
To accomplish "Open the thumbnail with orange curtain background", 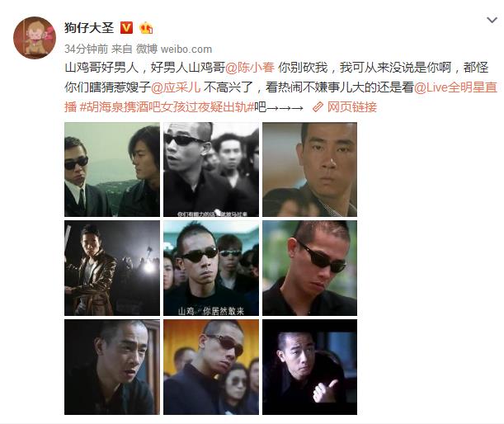I will [211, 367].
